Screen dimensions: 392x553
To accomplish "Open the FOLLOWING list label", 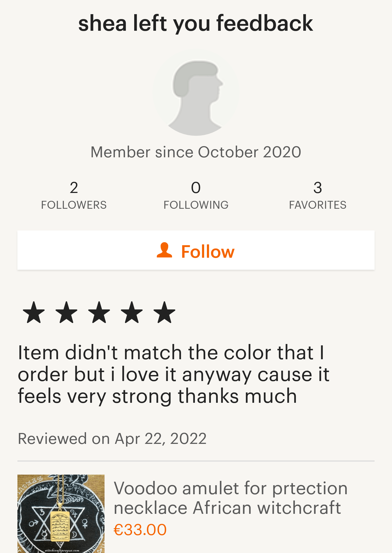I will click(196, 205).
